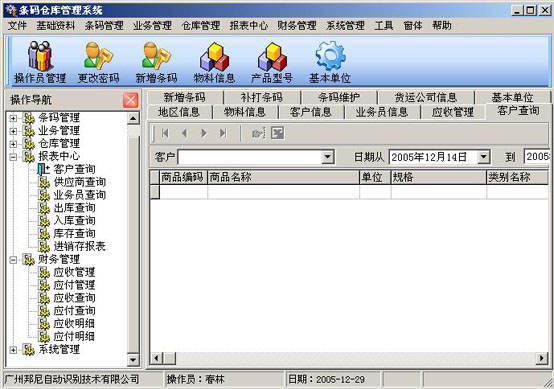The width and height of the screenshot is (554, 389).
Task: Expand the 业务管理 tree node
Action: pos(13,131)
